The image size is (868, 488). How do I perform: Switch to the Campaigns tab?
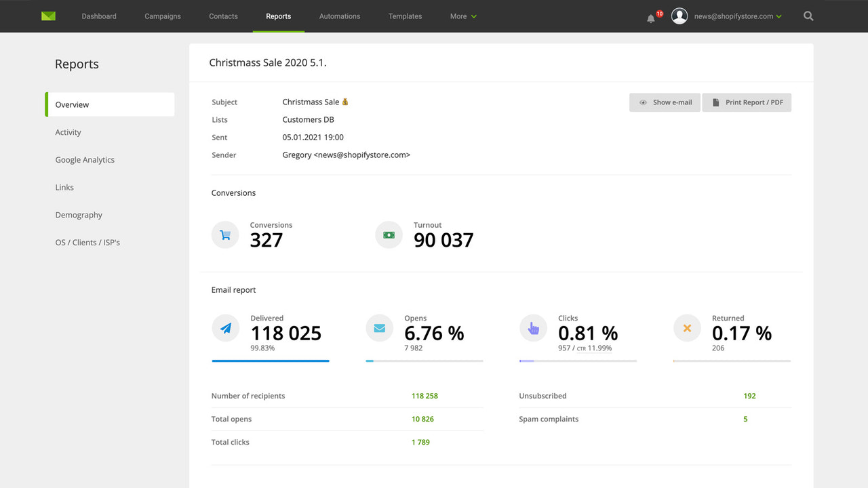[162, 16]
